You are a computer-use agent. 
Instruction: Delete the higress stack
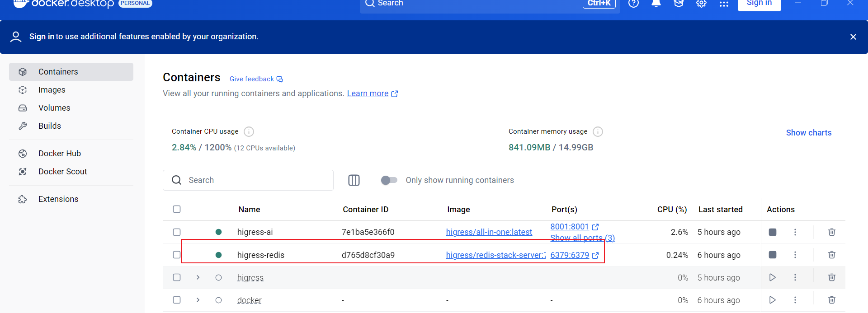[x=831, y=277]
